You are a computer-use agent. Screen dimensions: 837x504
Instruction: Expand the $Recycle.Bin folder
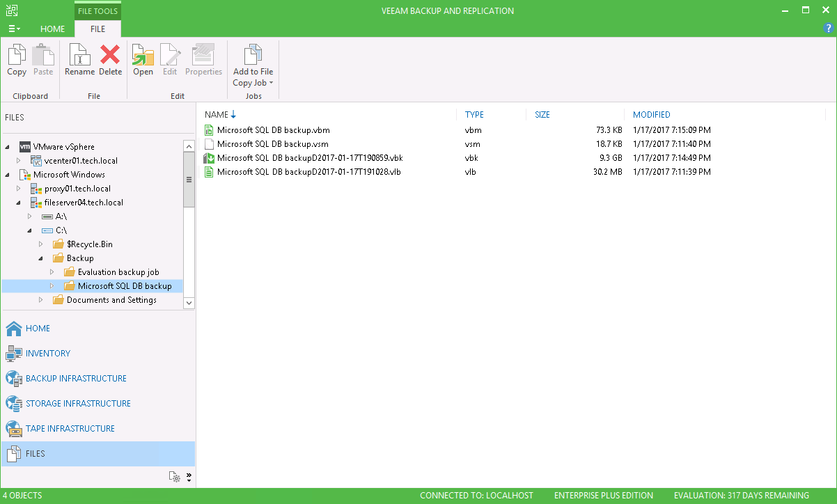point(41,244)
